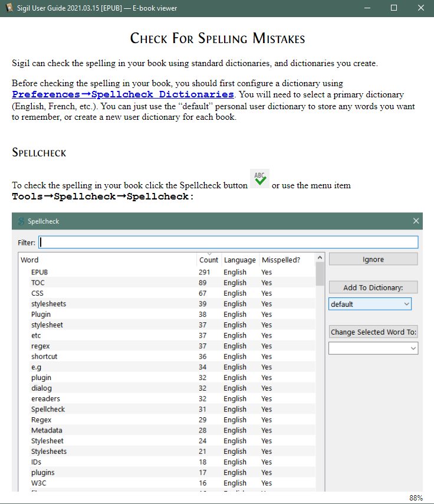Select the lowercase stylesheets word row
This screenshot has height=504, width=434.
167,304
